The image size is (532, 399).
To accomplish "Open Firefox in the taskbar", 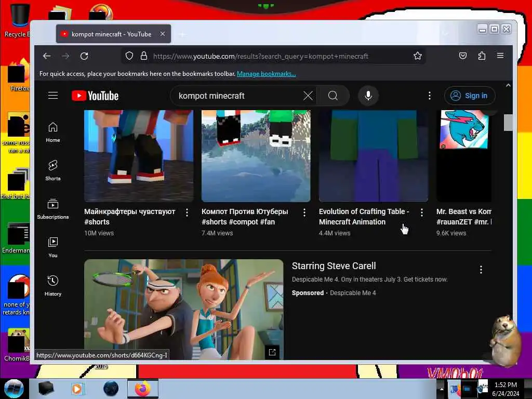I will tap(143, 389).
